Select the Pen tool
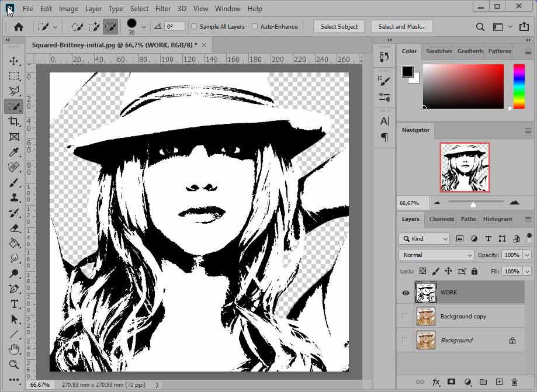The image size is (537, 392). pos(13,289)
